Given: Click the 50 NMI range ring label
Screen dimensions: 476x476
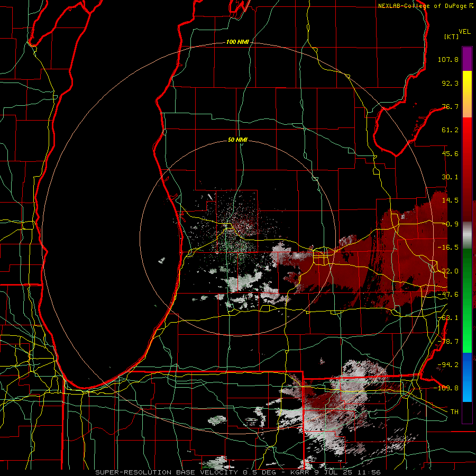Looking at the screenshot, I should coord(237,140).
